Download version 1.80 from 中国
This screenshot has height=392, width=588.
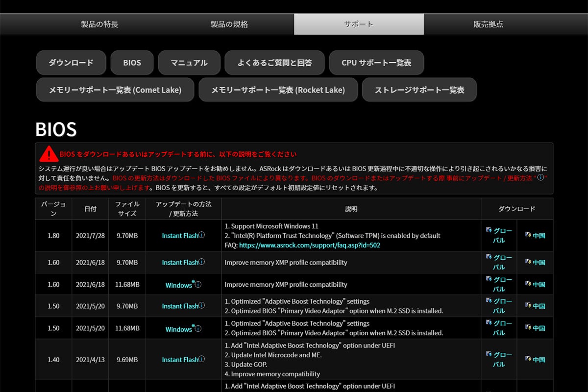pyautogui.click(x=535, y=235)
